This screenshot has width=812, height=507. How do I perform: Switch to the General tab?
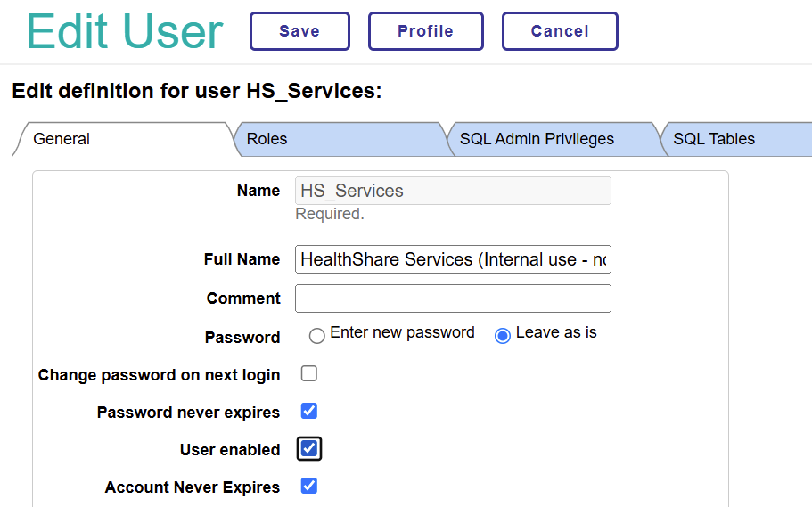(62, 139)
